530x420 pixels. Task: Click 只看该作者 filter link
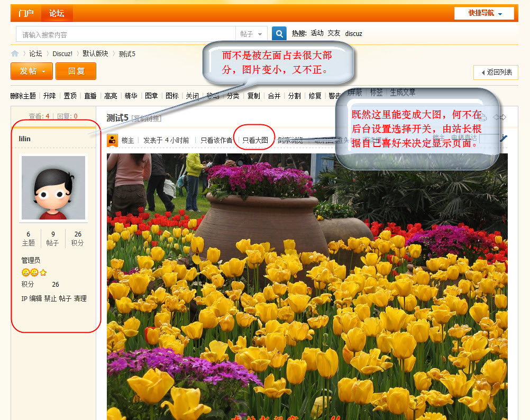coord(216,140)
